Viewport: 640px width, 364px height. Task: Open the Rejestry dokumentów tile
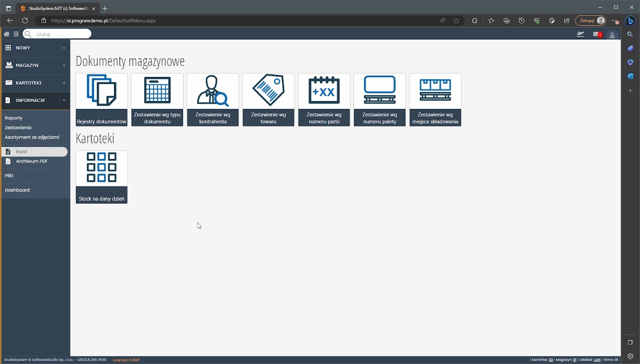101,99
